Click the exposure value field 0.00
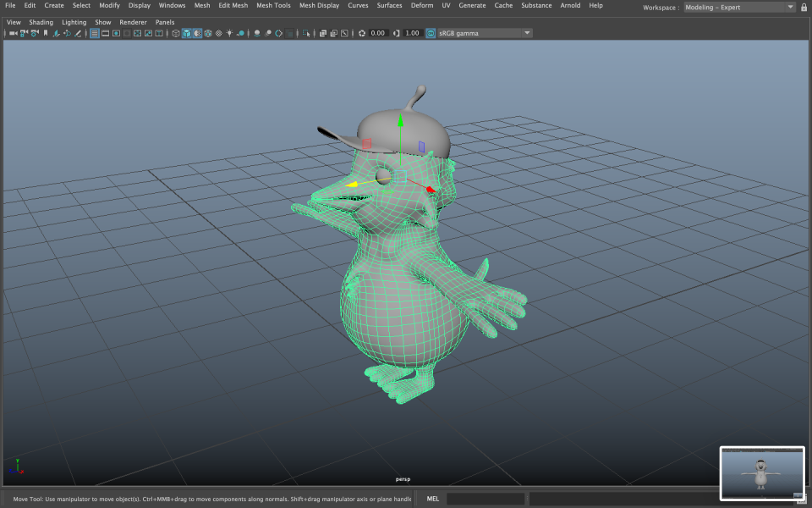 [x=377, y=33]
